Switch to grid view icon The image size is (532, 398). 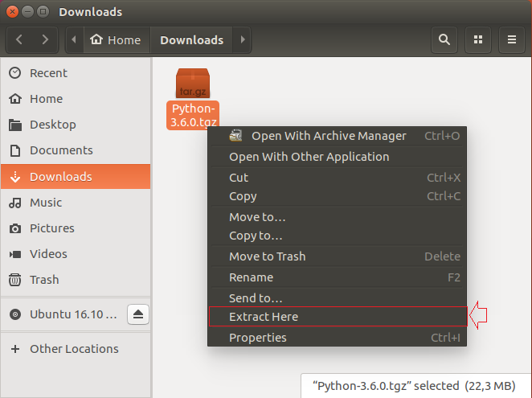pyautogui.click(x=478, y=39)
